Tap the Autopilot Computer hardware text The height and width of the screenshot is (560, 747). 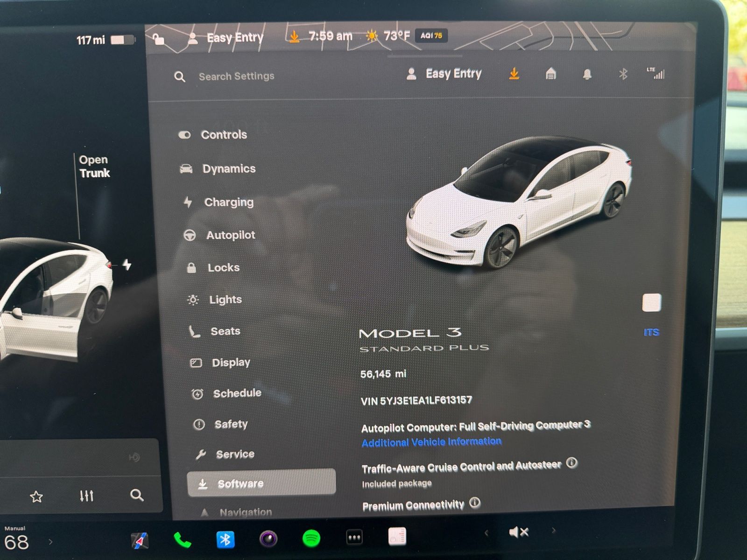coord(476,426)
